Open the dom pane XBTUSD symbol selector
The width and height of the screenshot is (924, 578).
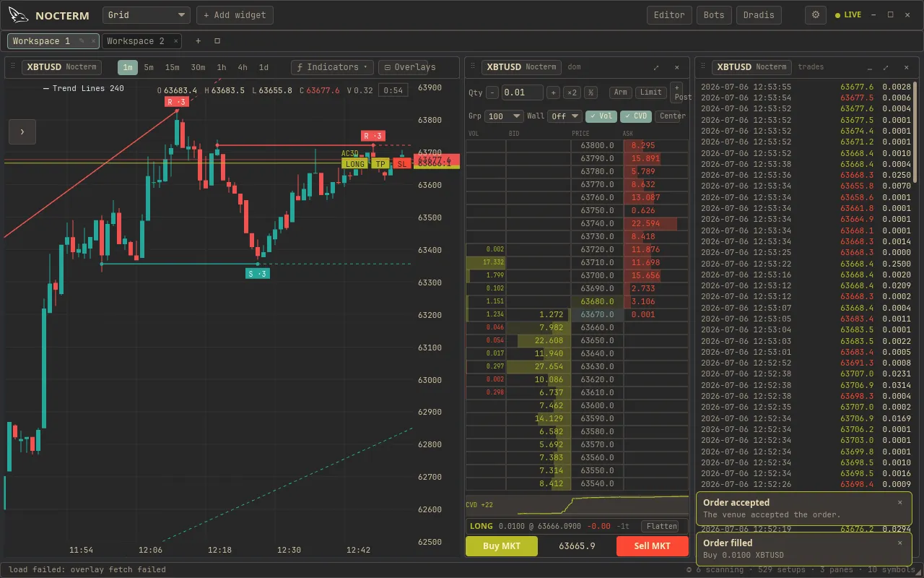point(521,67)
